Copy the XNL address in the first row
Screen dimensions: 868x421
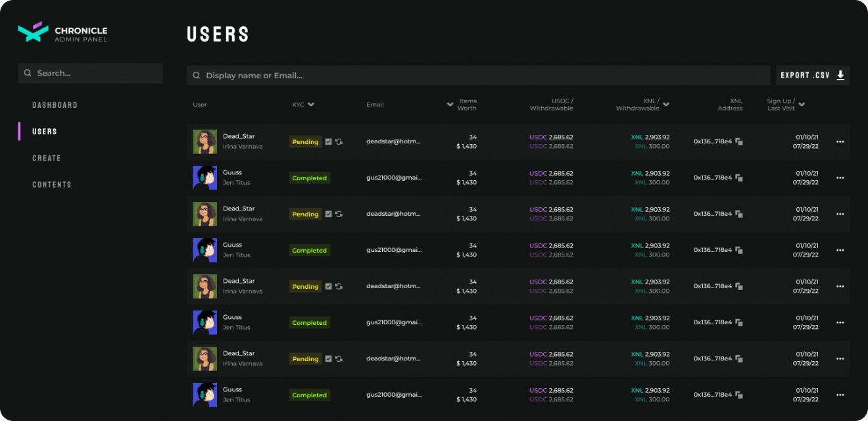click(x=739, y=141)
